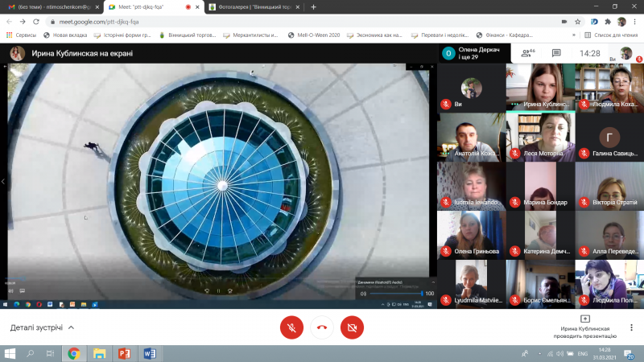This screenshot has height=362, width=644.
Task: Open the meeting chat icon
Action: (556, 53)
